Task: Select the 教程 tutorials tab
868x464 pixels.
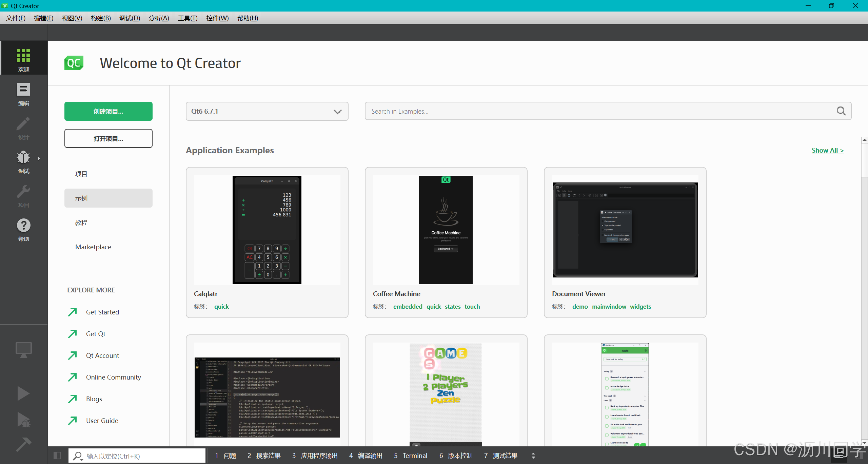Action: pyautogui.click(x=108, y=223)
